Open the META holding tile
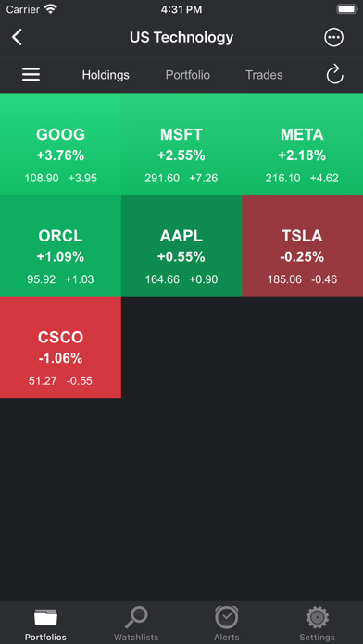Image resolution: width=363 pixels, height=644 pixels. 302,144
